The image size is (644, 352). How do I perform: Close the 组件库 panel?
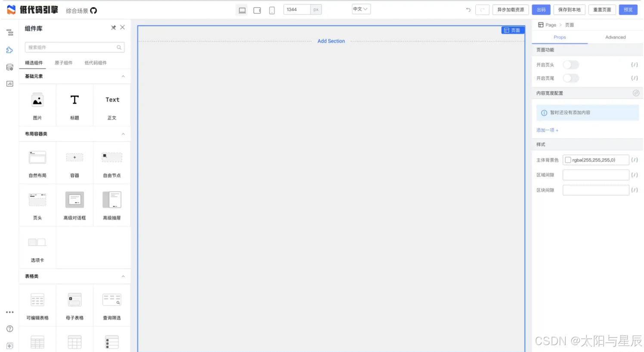click(x=123, y=28)
